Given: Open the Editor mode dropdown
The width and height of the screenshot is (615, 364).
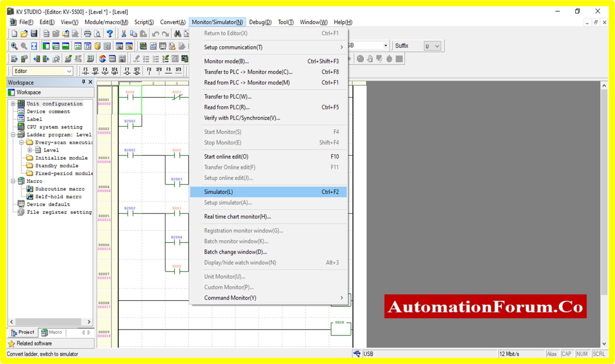Looking at the screenshot, I should [68, 71].
